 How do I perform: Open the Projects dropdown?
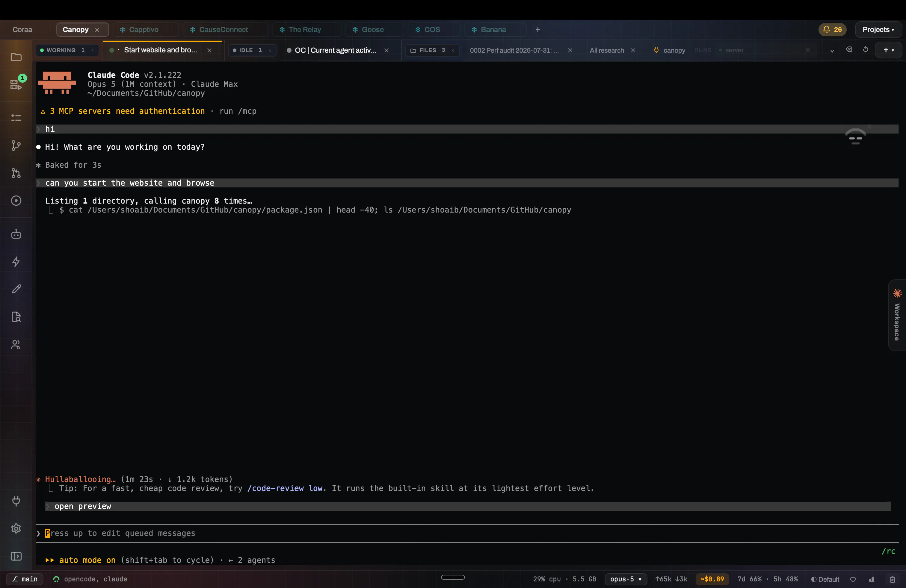[878, 29]
